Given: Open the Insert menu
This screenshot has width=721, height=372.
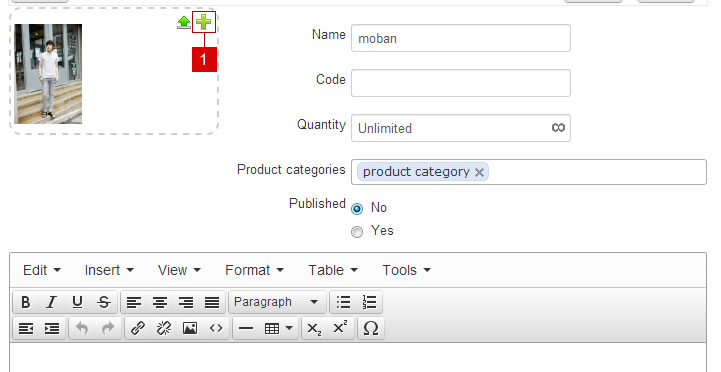Looking at the screenshot, I should tap(109, 270).
